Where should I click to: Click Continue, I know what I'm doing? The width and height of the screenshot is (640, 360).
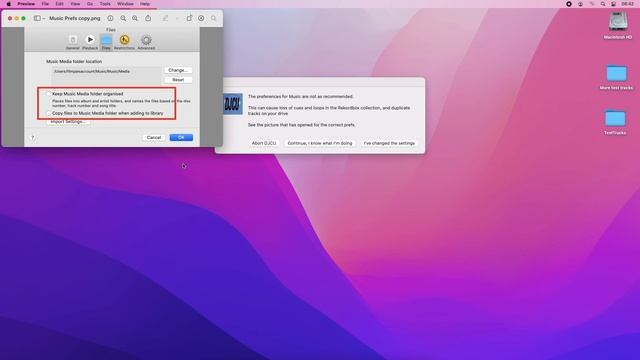click(x=320, y=143)
